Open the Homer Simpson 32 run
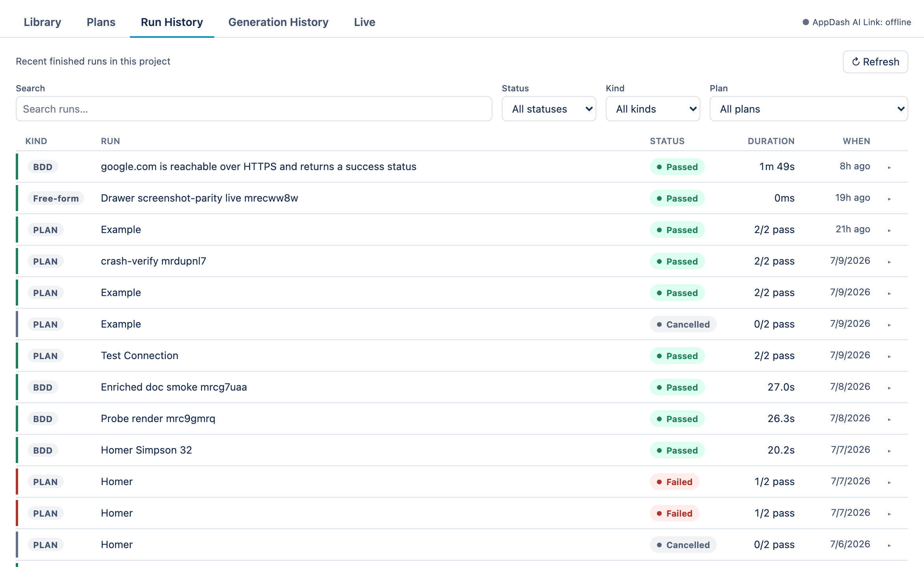Viewport: 924px width, 567px height. 146,450
